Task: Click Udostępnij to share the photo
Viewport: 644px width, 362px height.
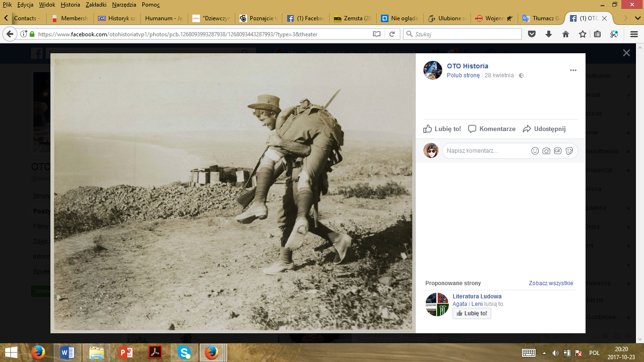Action: pyautogui.click(x=544, y=129)
